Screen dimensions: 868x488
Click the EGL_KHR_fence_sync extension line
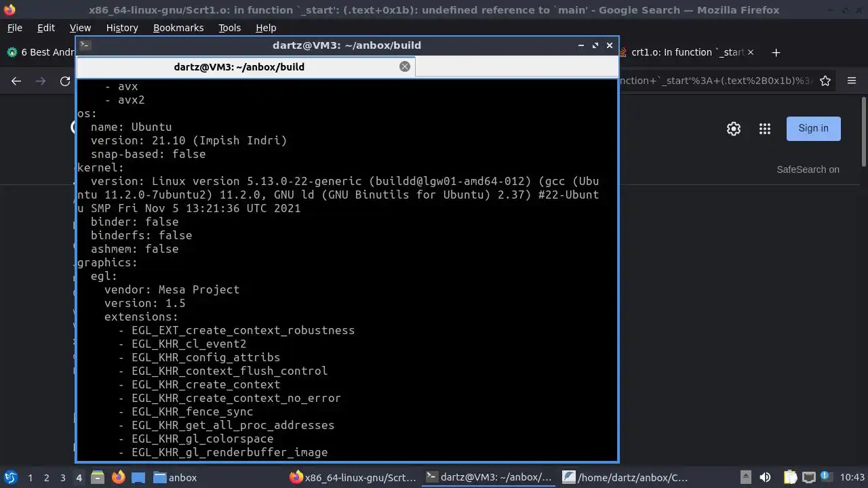pos(192,411)
